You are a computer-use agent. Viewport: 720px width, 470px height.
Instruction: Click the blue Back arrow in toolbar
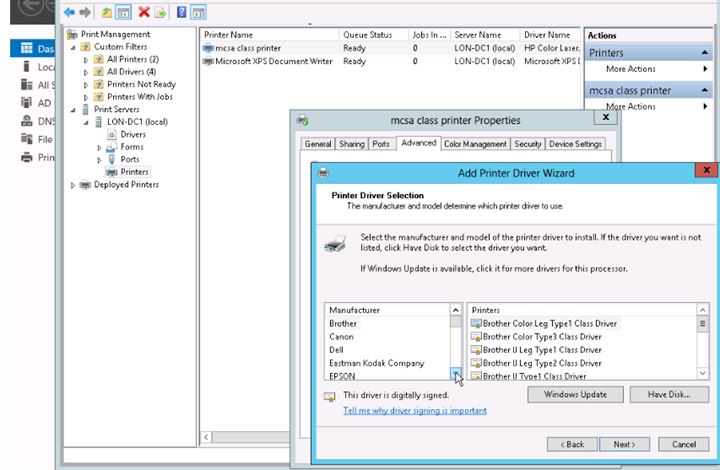pyautogui.click(x=70, y=12)
